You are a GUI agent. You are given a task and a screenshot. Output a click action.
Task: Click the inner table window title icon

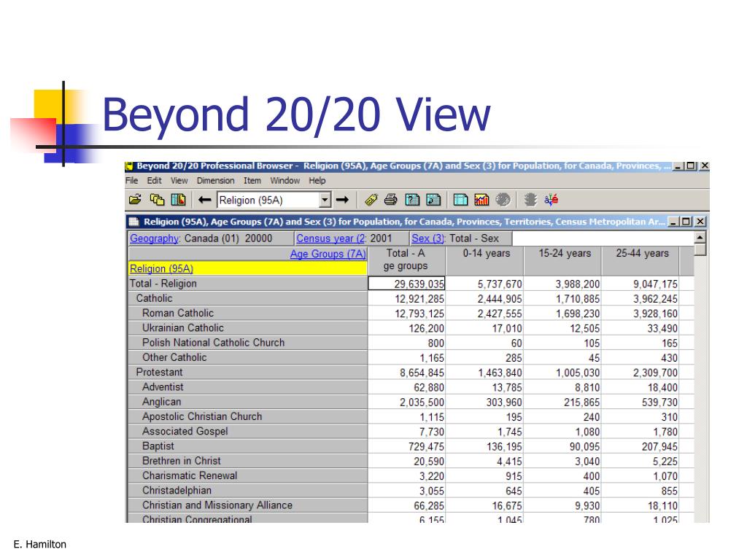134,222
